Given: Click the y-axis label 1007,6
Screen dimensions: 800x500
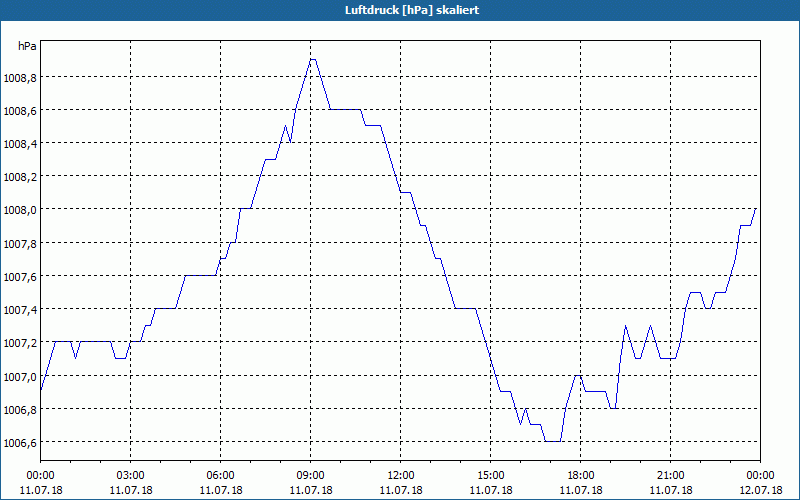Looking at the screenshot, I should click(x=20, y=277).
